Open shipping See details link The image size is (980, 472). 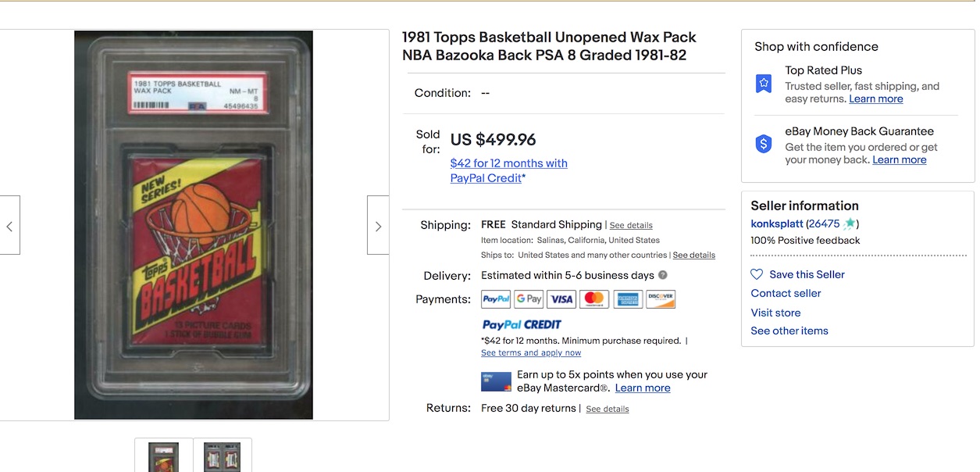pos(631,225)
